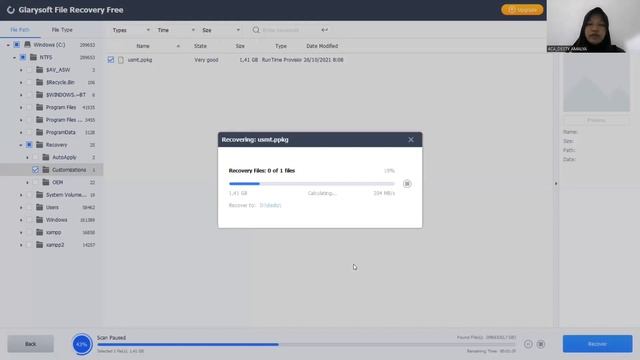This screenshot has height=360, width=640.
Task: Resume scan with the play icon
Action: click(x=528, y=344)
